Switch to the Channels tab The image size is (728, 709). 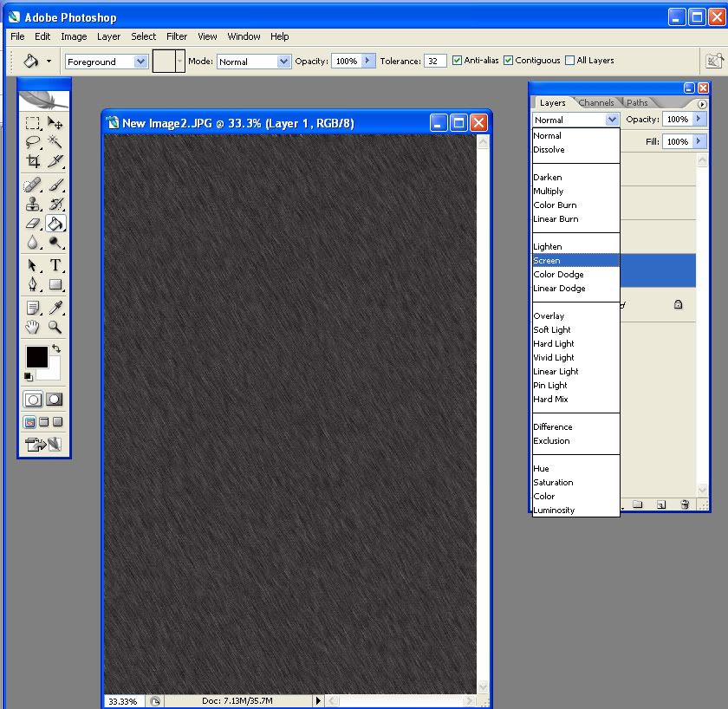point(596,102)
